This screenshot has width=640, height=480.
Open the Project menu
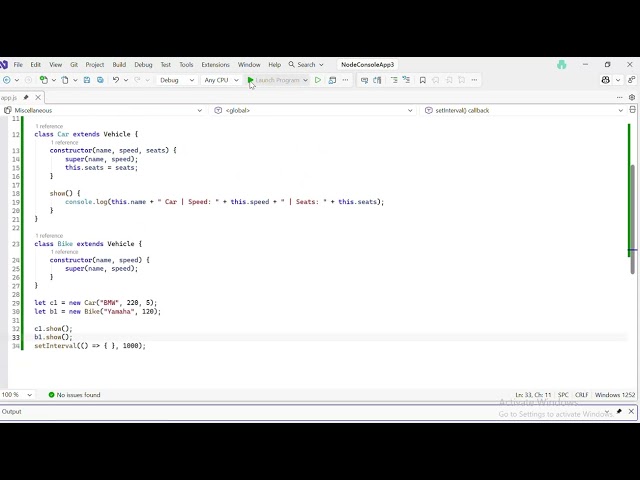coord(95,64)
